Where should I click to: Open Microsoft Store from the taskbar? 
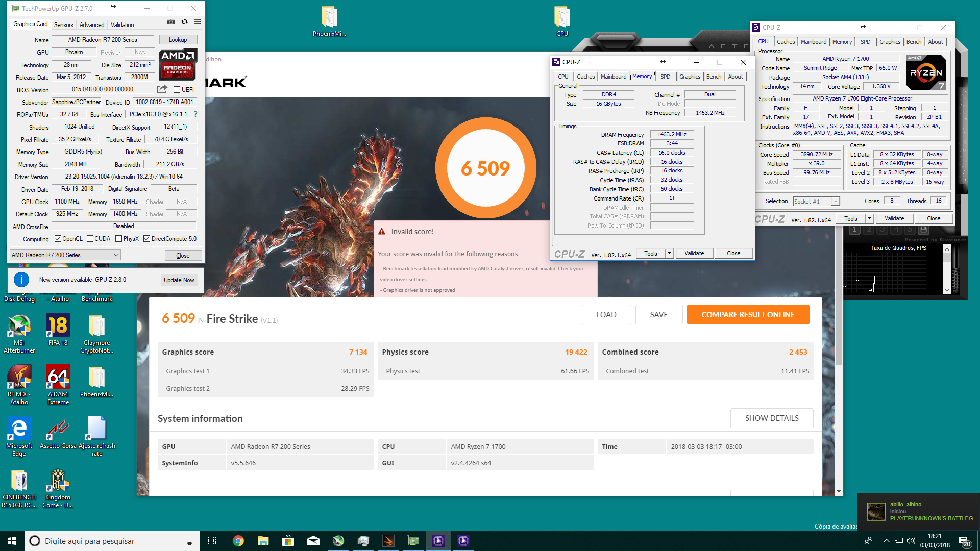tap(288, 541)
